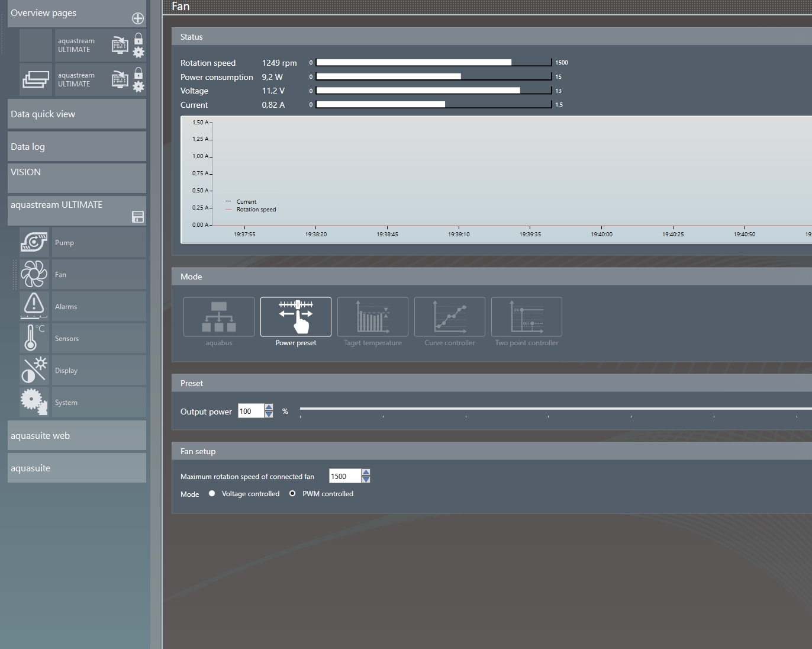Expand the aquasuite section
This screenshot has width=812, height=649.
77,468
